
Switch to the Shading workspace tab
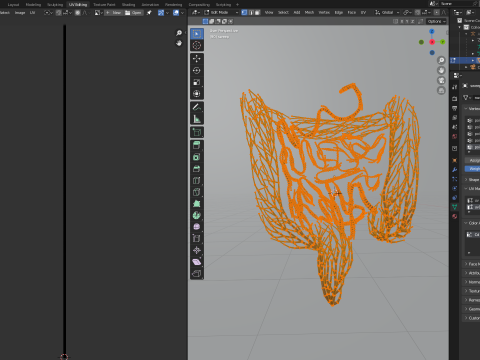point(128,5)
